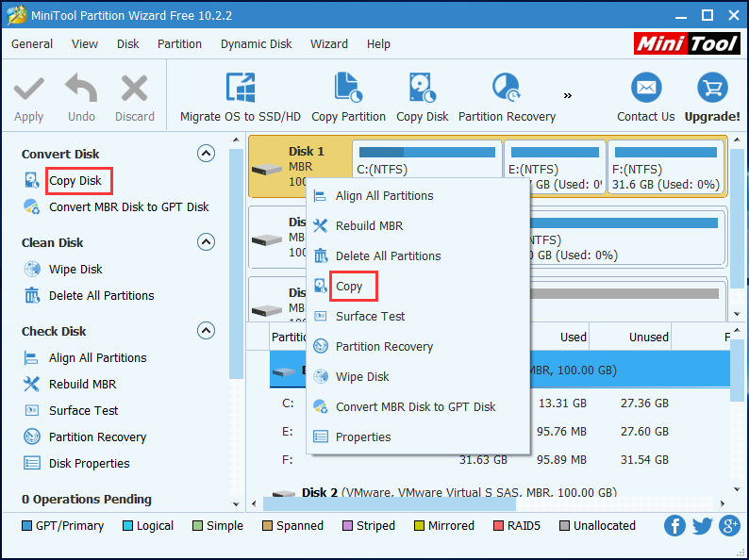Click the Contact Us envelope icon
The height and width of the screenshot is (560, 749).
tap(646, 88)
